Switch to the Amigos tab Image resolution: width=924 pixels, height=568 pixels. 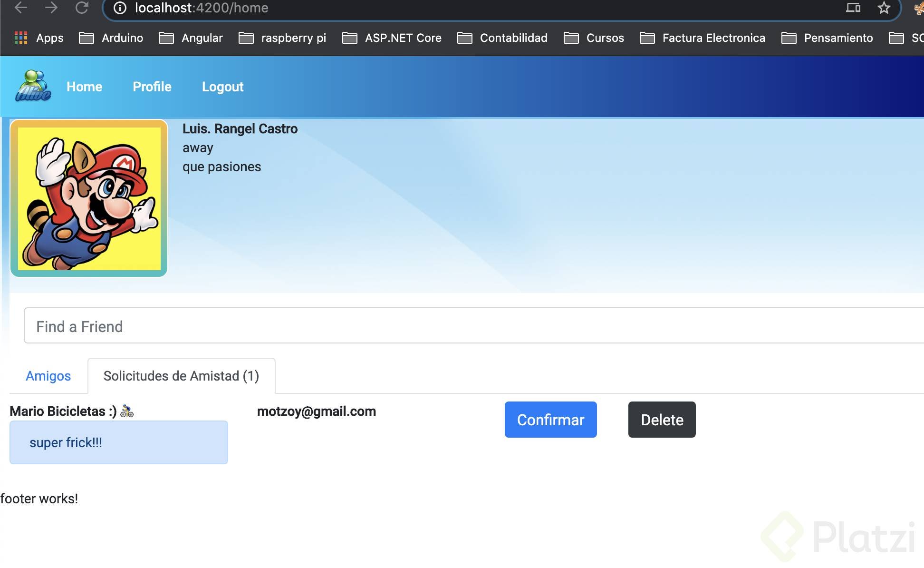coord(48,376)
